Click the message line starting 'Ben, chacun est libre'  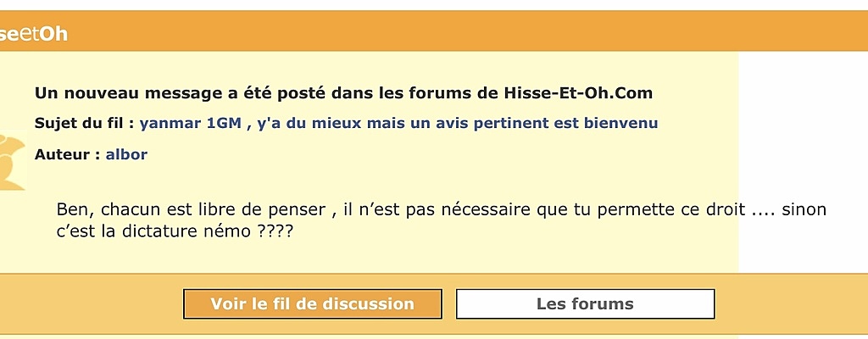coord(441,210)
